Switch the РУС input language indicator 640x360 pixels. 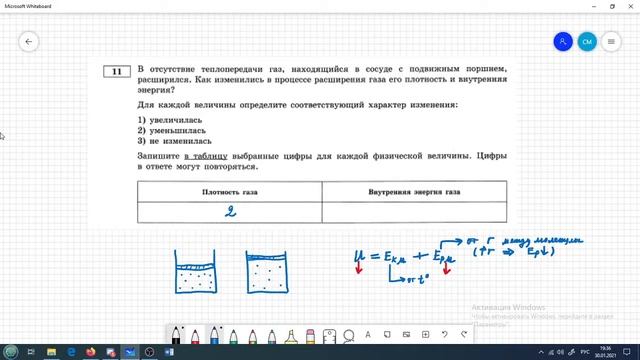(585, 352)
